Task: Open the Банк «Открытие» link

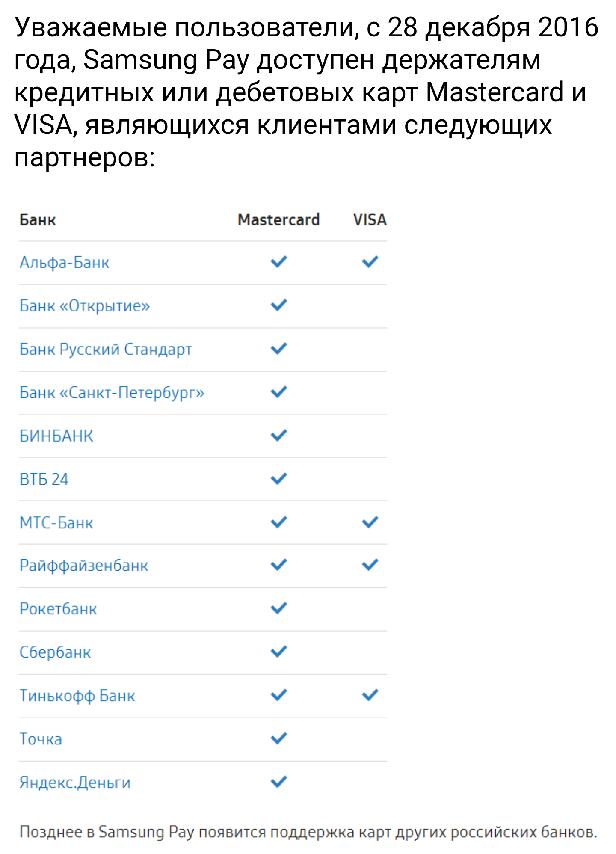Action: (85, 306)
